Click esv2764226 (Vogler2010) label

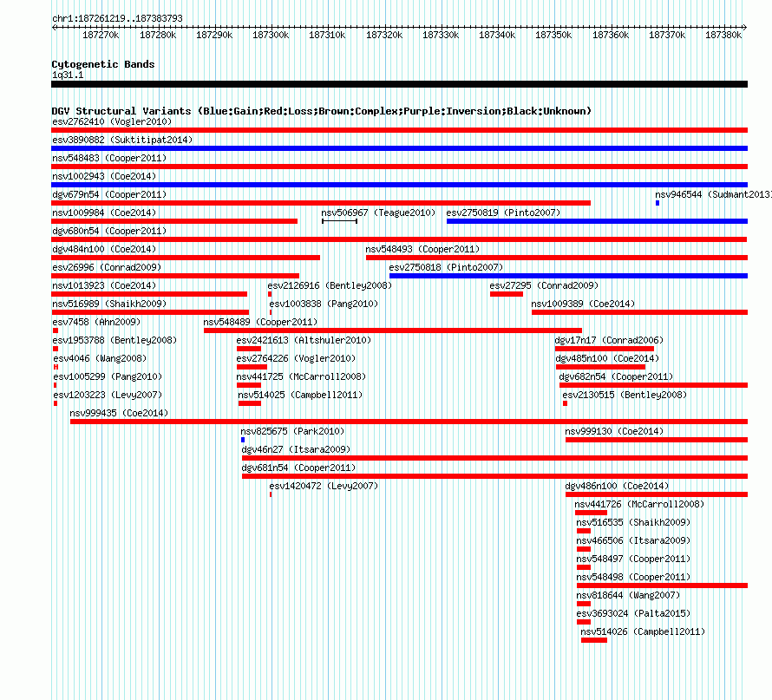(x=296, y=358)
